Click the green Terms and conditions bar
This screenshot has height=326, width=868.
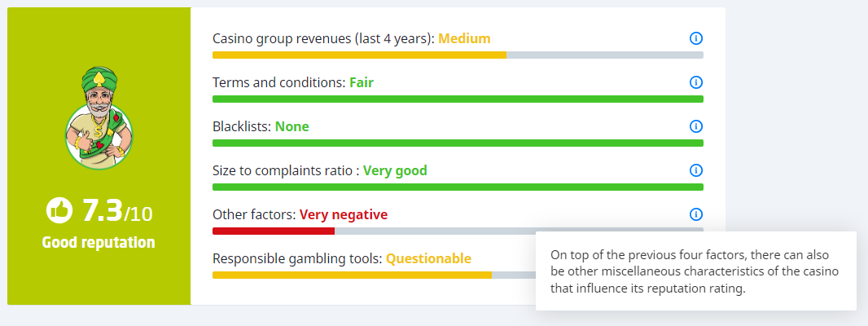457,99
